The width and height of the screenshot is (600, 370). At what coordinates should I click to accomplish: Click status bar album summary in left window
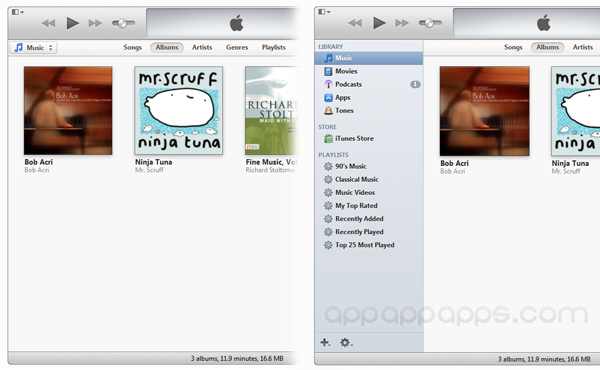coord(237,359)
